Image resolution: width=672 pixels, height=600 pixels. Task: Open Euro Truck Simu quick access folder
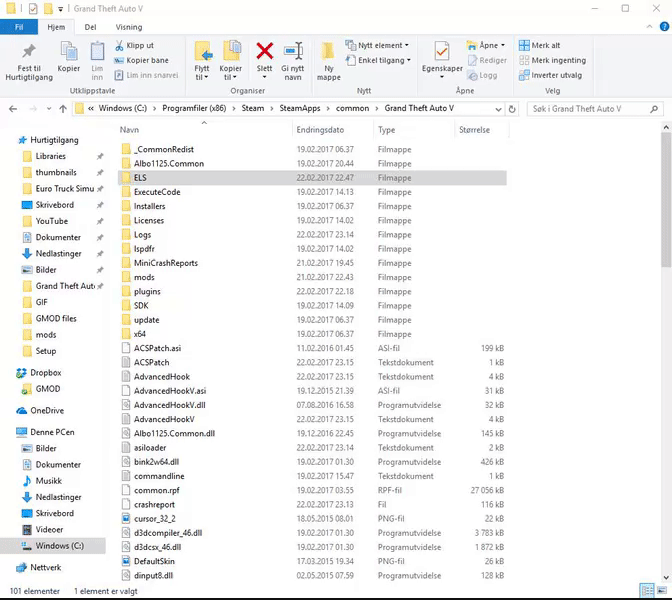pos(58,189)
